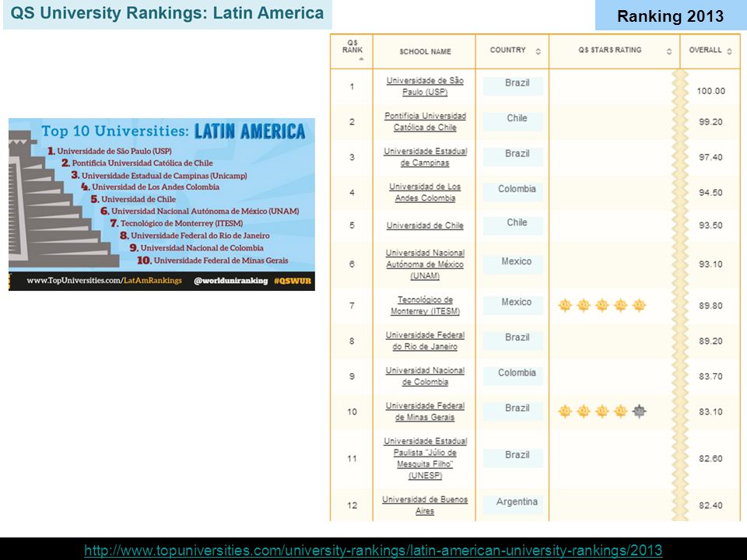Click the #QSWUR hashtag in infographic
The width and height of the screenshot is (747, 560).
(x=293, y=281)
